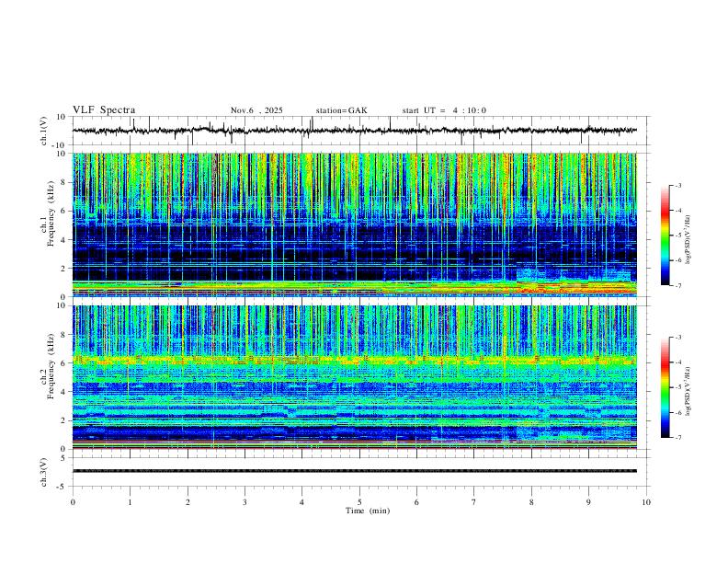Click the "8" tick on Time axis
Image resolution: width=728 pixels, height=563 pixels.
[x=531, y=502]
